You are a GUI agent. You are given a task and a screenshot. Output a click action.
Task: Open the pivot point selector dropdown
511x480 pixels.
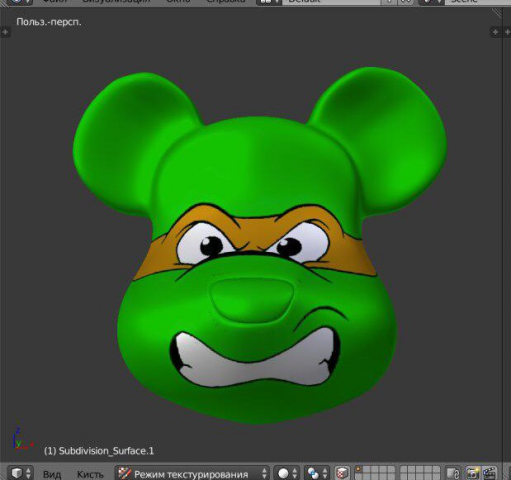[316, 473]
